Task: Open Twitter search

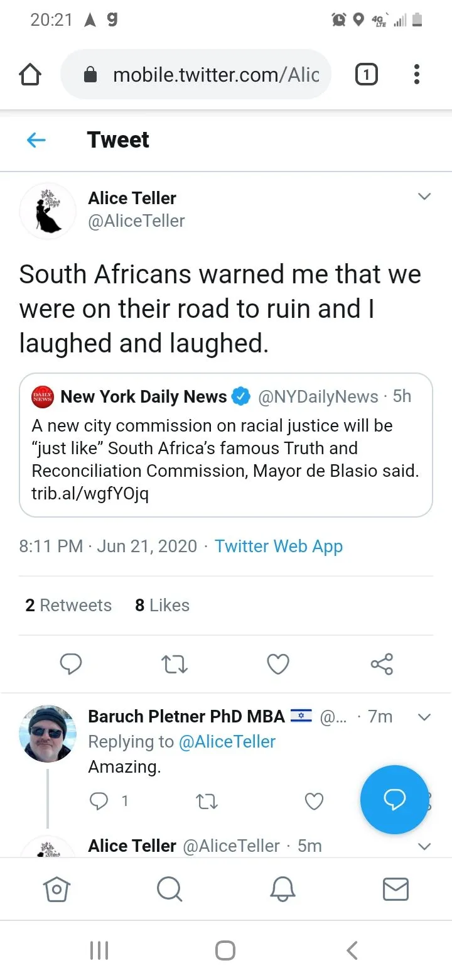Action: coord(169,889)
